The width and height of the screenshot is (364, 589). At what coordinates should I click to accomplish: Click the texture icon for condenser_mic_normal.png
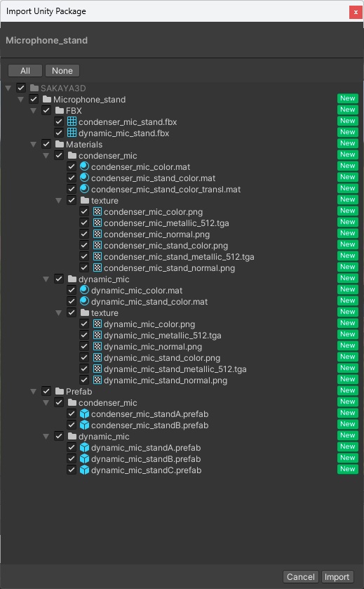click(x=97, y=234)
